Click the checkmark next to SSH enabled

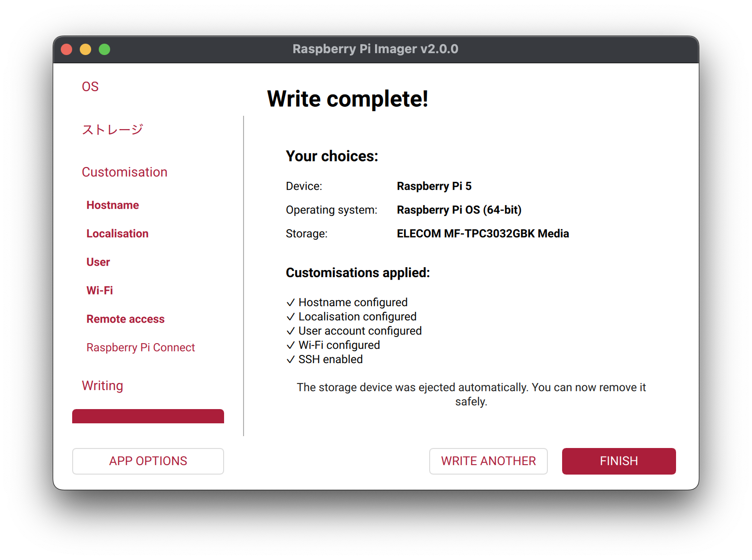pos(291,360)
